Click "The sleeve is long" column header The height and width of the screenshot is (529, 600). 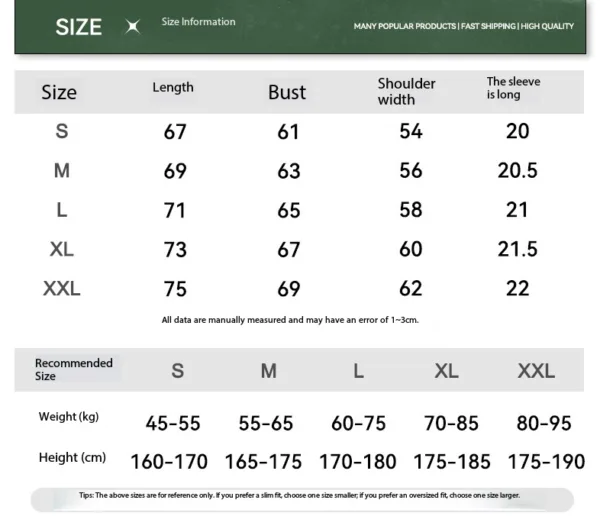coord(514,88)
